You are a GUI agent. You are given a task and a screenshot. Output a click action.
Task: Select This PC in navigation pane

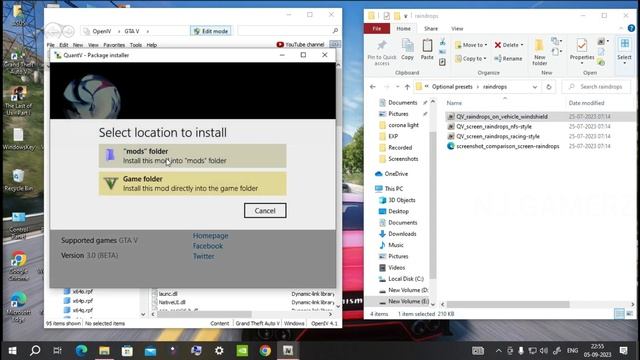click(389, 189)
